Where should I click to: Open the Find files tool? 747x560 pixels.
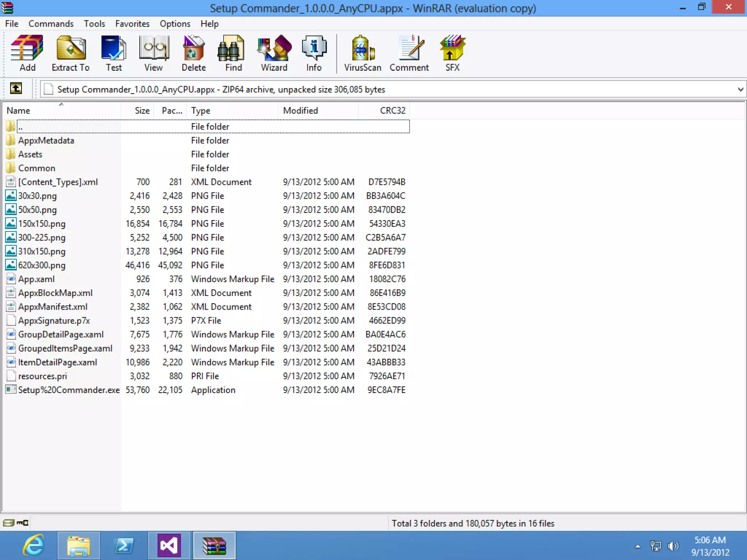click(x=233, y=53)
